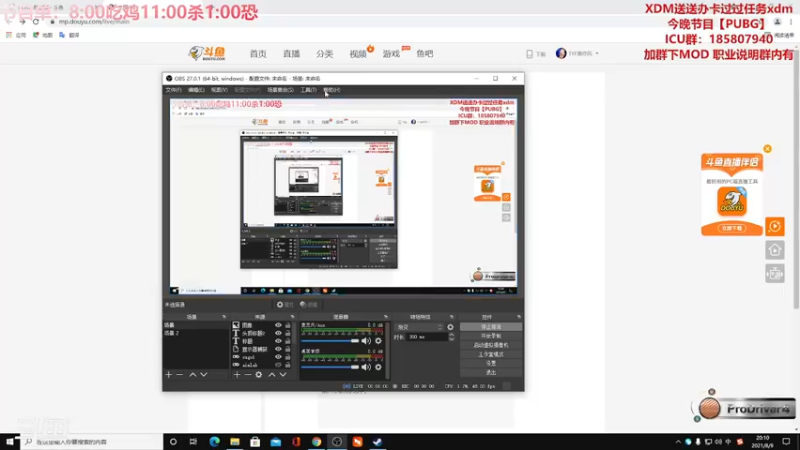Move the scene down with the down arrow

[204, 374]
